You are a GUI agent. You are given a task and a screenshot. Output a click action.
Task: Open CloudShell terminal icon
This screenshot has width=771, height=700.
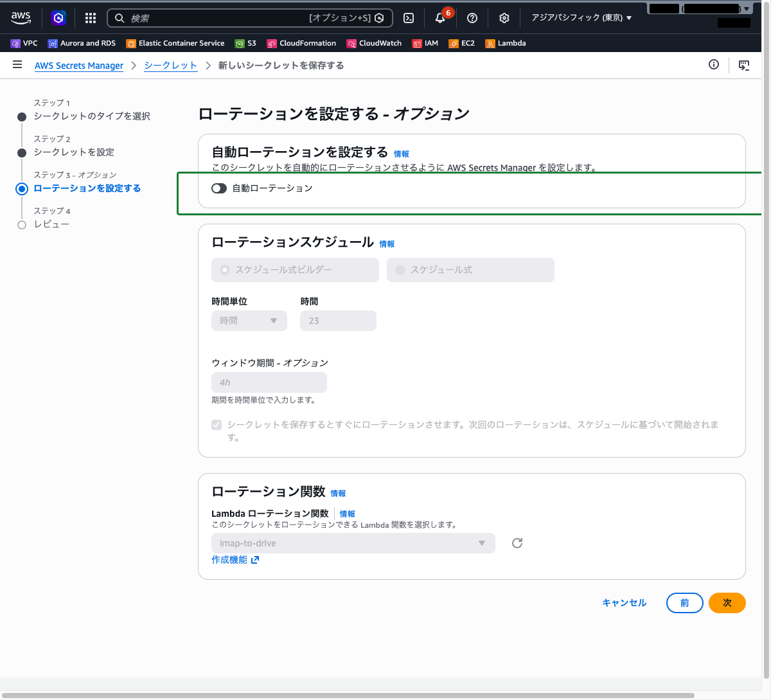409,18
